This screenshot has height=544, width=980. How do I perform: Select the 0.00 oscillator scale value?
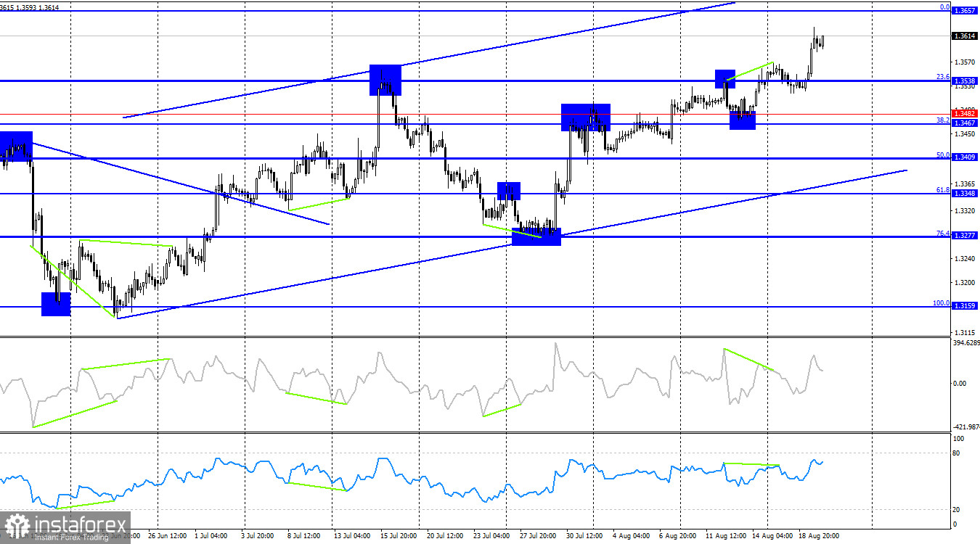click(960, 383)
